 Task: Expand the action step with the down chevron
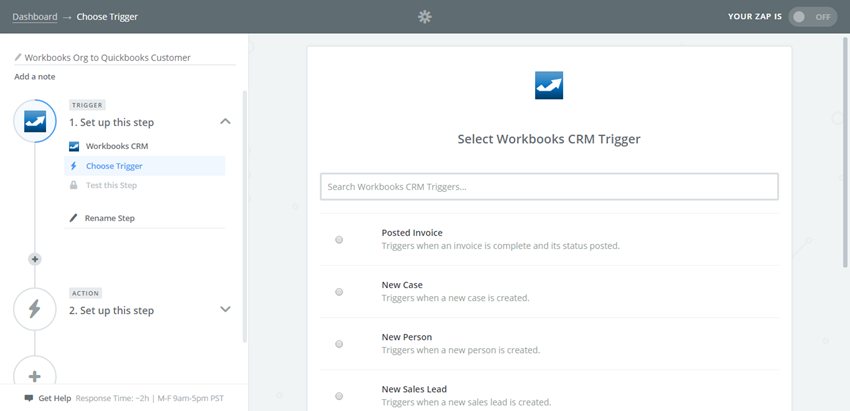coord(226,309)
